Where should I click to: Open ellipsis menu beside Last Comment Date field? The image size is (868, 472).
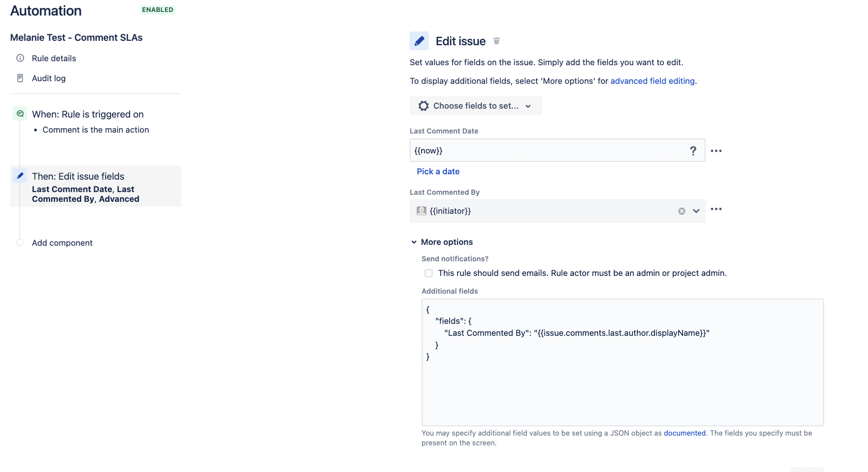(716, 151)
